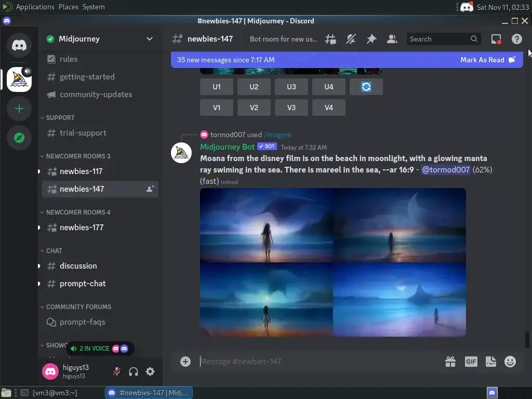
Task: Switch to newbies-117 channel
Action: (100, 171)
